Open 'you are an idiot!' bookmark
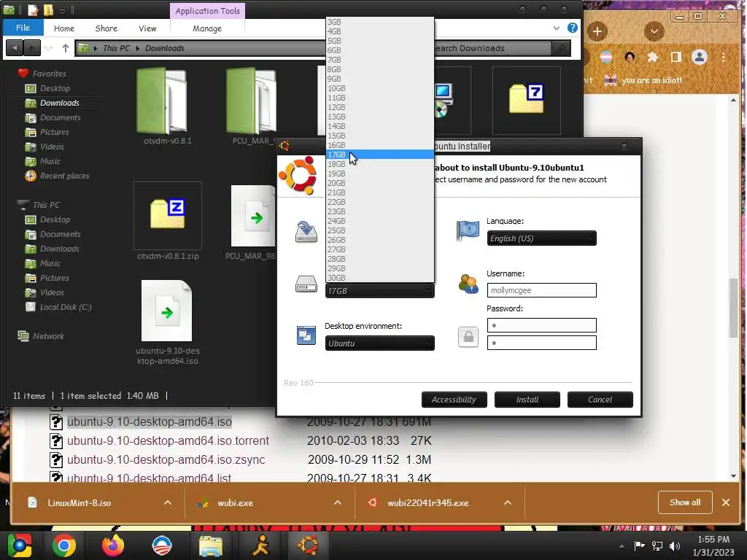This screenshot has width=747, height=560. click(643, 80)
